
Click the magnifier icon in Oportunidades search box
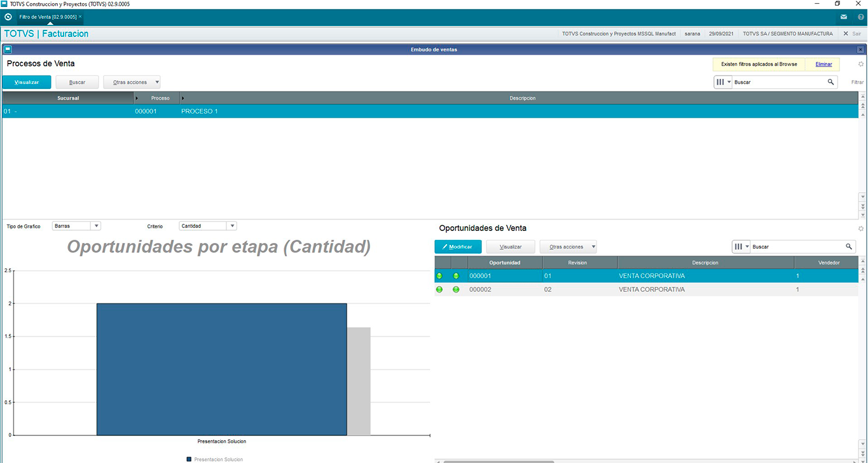848,246
